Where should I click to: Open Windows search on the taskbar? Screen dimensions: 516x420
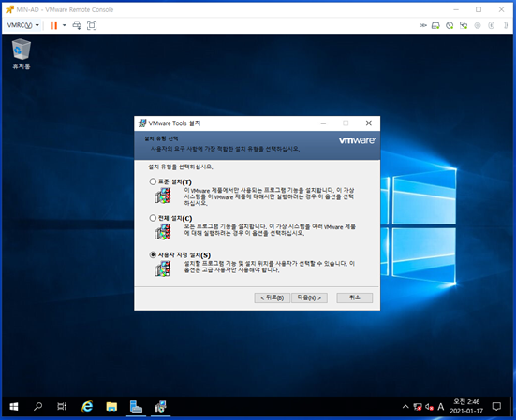click(37, 407)
